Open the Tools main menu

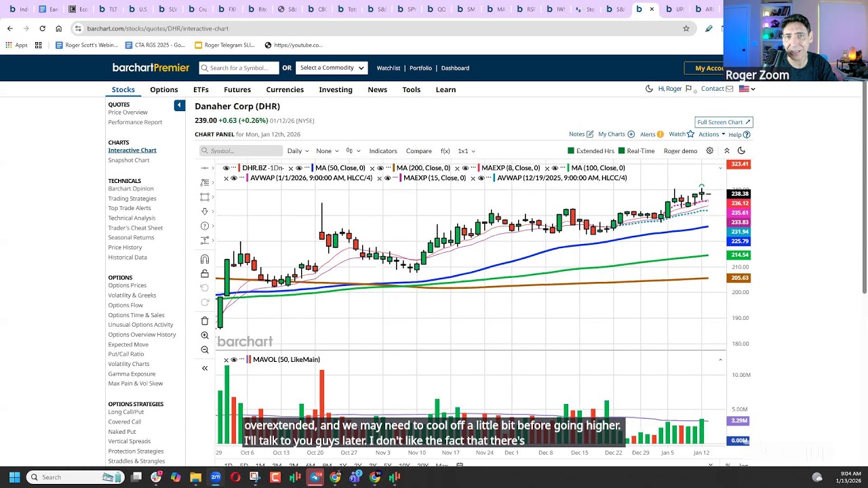click(x=411, y=89)
